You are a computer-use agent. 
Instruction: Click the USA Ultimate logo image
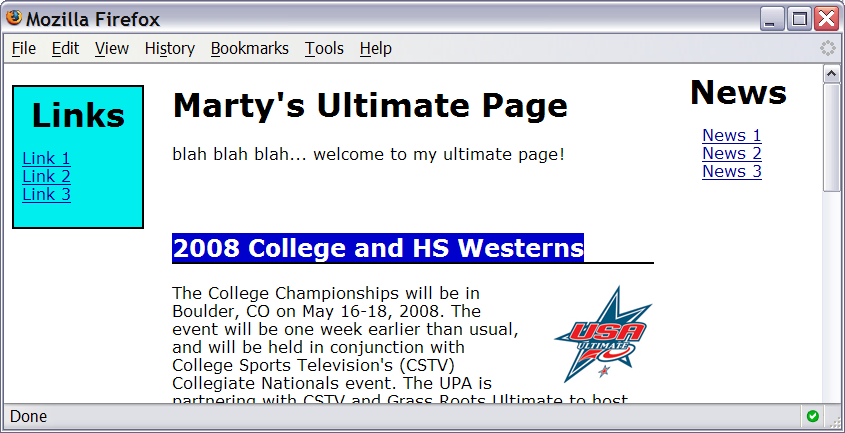pos(602,334)
